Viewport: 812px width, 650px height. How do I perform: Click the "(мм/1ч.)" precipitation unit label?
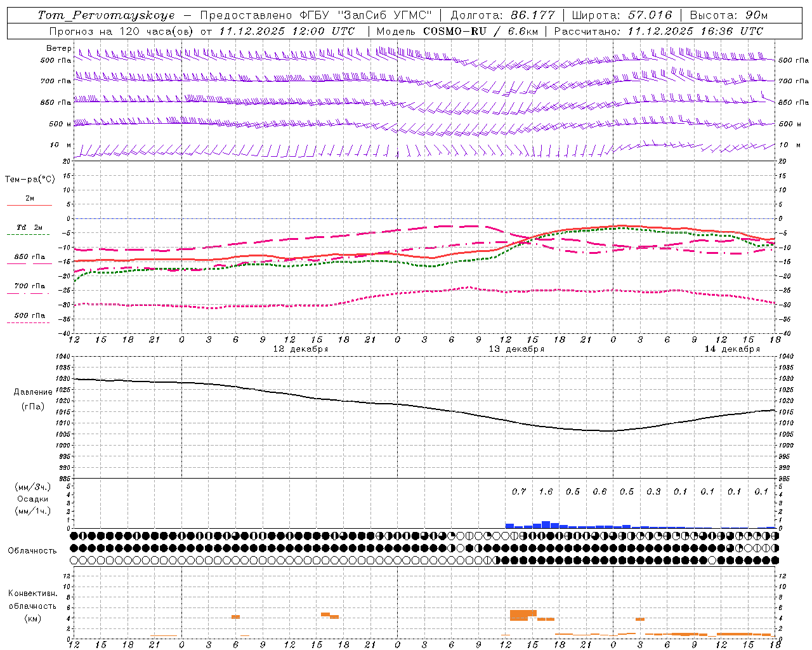point(33,511)
